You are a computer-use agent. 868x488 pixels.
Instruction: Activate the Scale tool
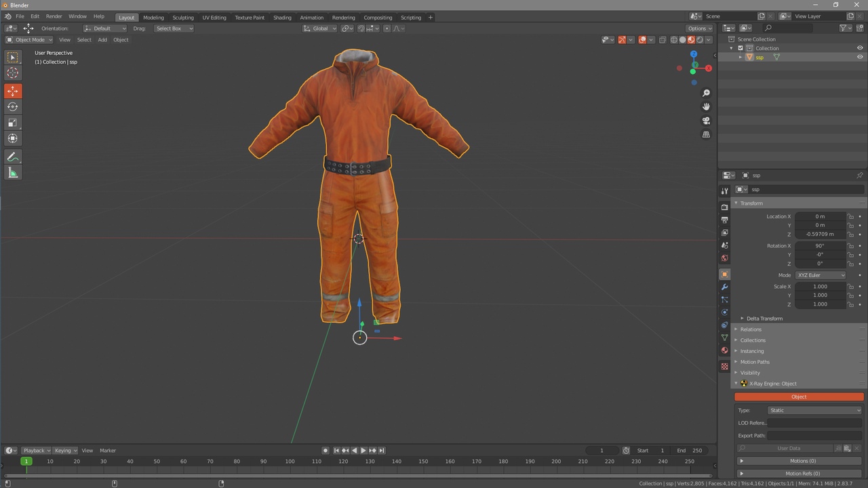click(12, 123)
